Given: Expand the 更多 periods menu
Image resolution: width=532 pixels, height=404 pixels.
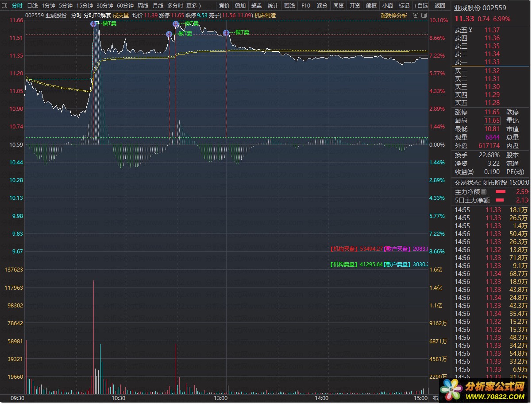Looking at the screenshot, I should tap(193, 6).
